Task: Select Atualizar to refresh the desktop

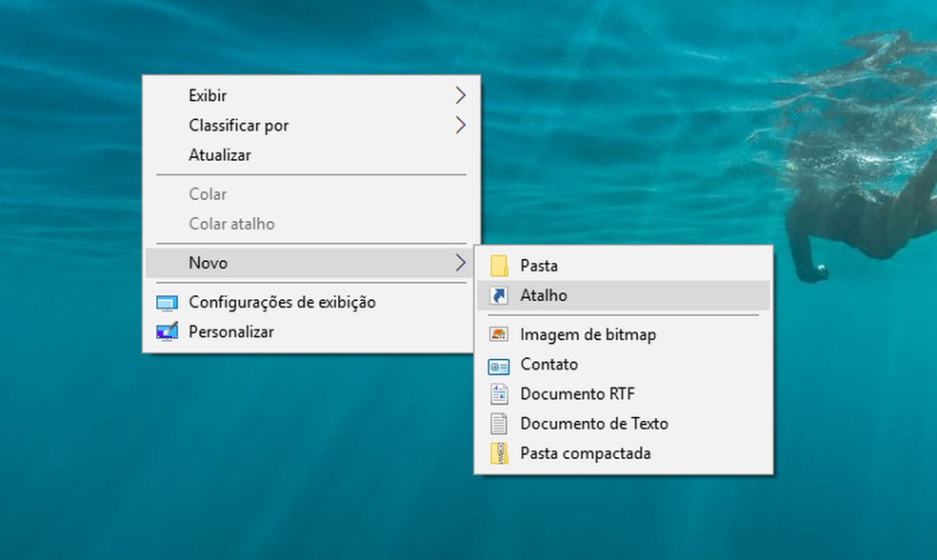Action: pos(220,154)
